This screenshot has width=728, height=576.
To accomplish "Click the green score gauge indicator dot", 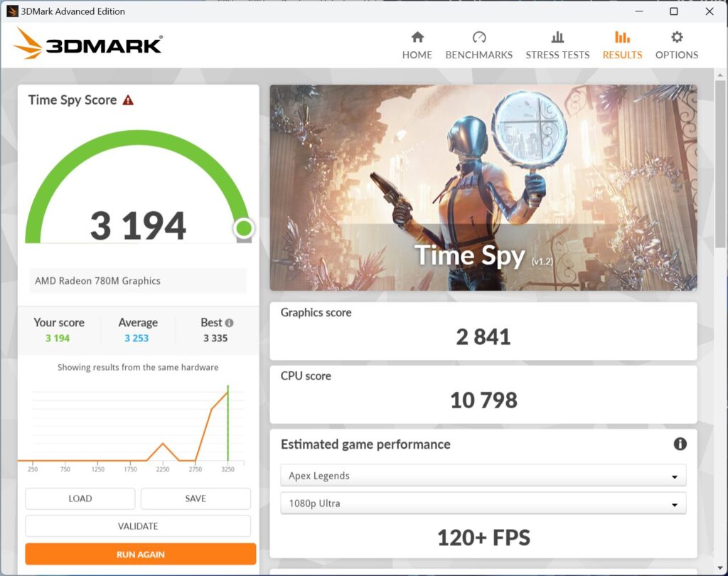I will (x=244, y=228).
